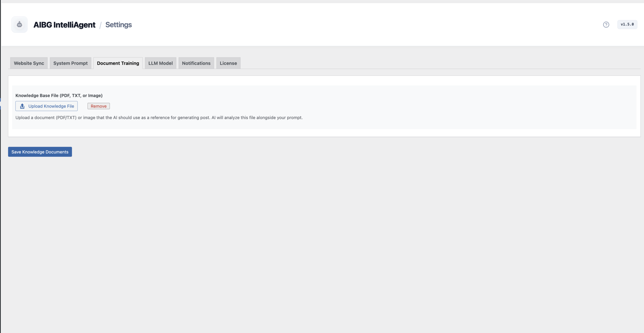Click the white header bar area
The height and width of the screenshot is (333, 644).
[x=352, y=24]
